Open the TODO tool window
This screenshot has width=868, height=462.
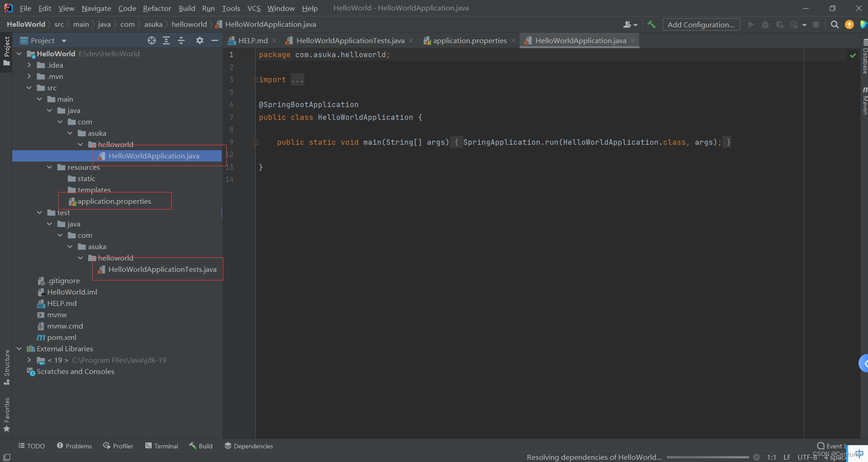31,446
